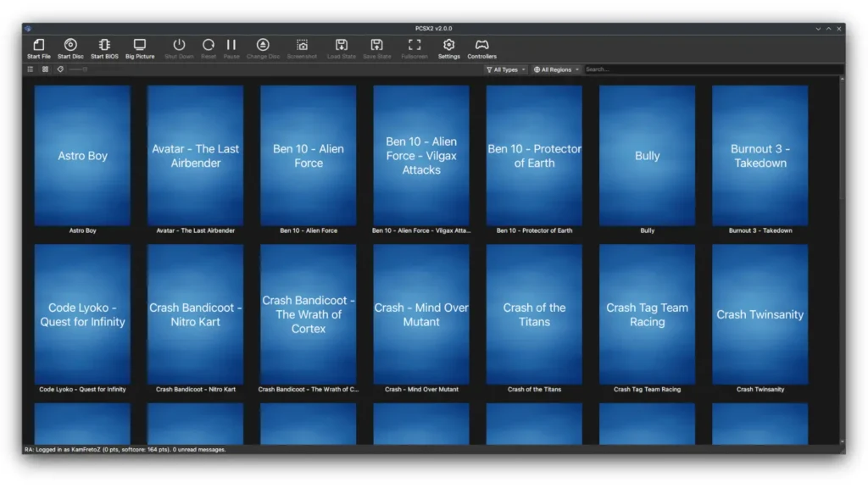Click the Astro Boy caption text
Viewport: 868px width, 488px height.
point(82,230)
